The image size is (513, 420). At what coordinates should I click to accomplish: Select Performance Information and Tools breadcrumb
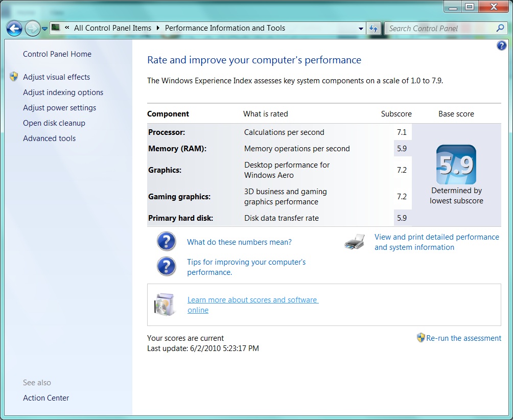coord(225,28)
